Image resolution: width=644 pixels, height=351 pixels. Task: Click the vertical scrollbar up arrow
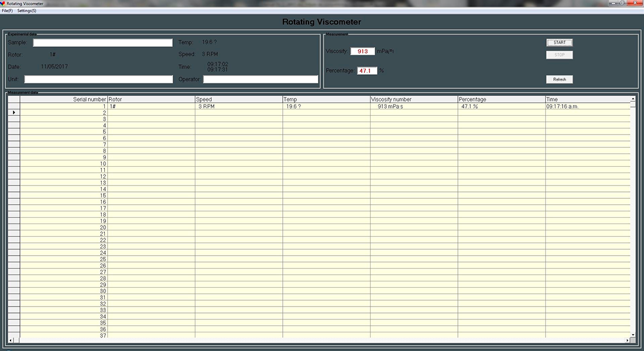click(x=633, y=99)
